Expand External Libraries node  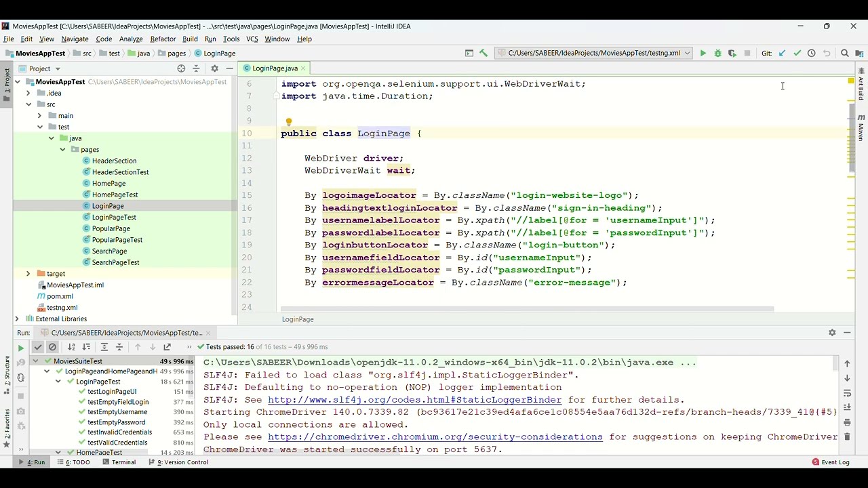pos(17,319)
